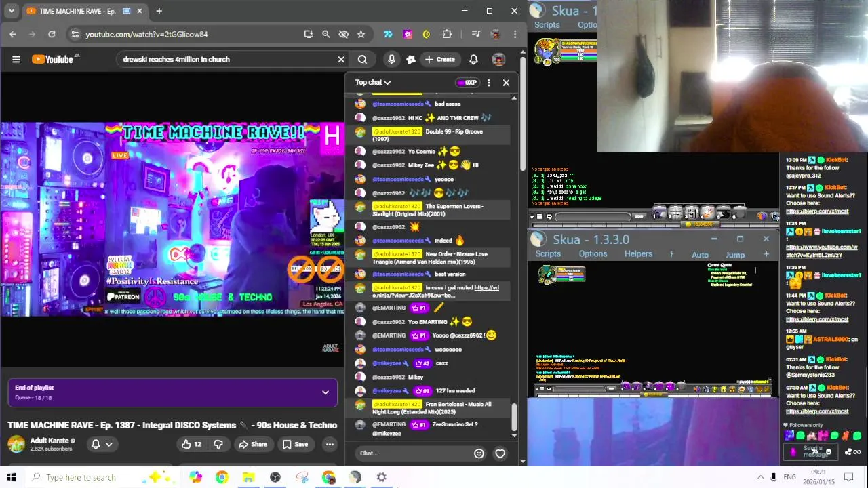Open OBS Studio from the taskbar
This screenshot has width=868, height=488.
point(275,477)
